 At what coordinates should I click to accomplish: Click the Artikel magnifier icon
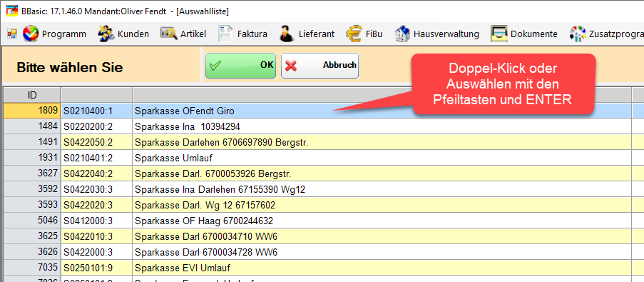coord(168,34)
